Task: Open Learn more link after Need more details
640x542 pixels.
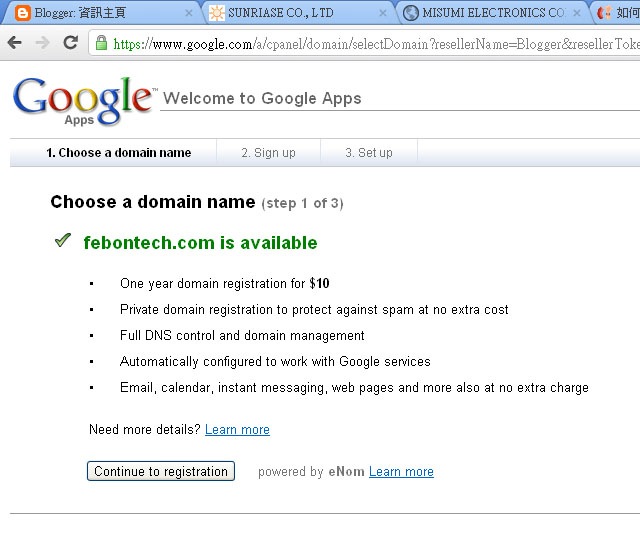Action: point(237,430)
